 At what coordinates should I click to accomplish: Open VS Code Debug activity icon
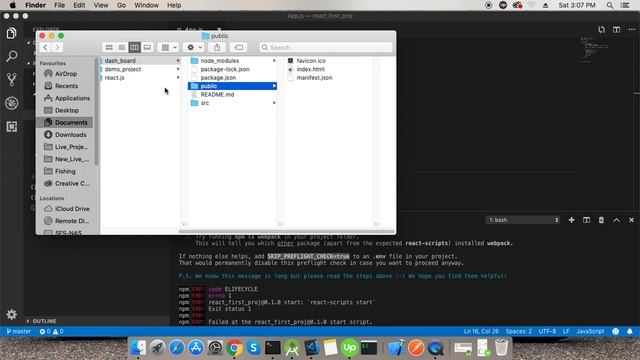tap(11, 103)
